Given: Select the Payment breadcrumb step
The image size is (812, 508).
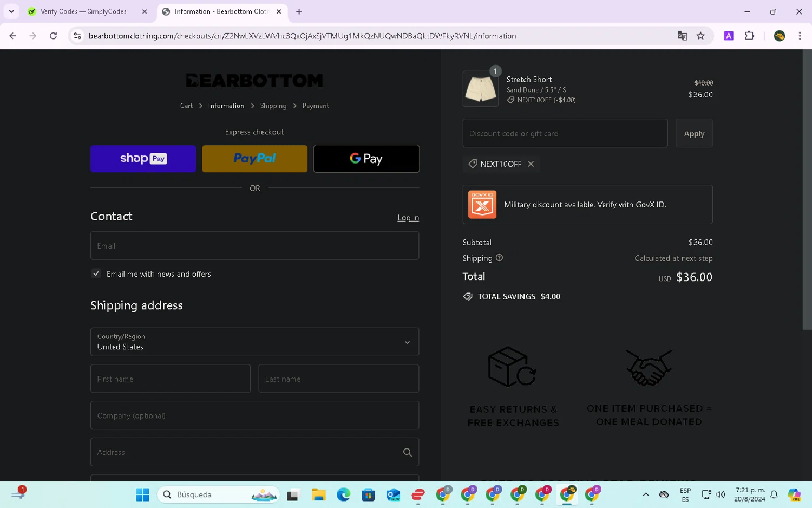Looking at the screenshot, I should 316,106.
